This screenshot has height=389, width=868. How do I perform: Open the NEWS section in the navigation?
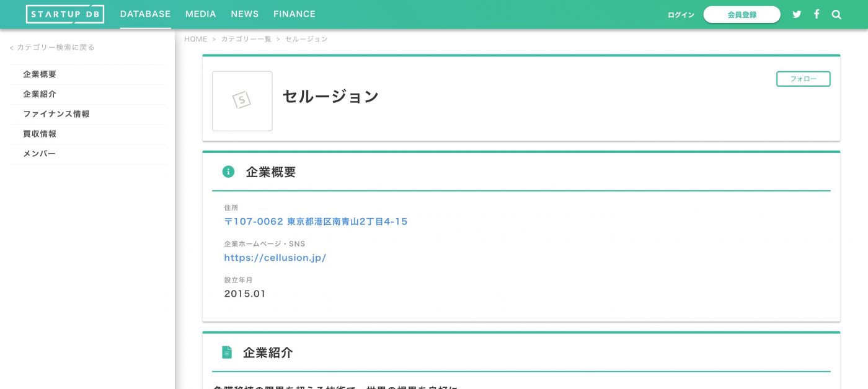click(x=244, y=14)
